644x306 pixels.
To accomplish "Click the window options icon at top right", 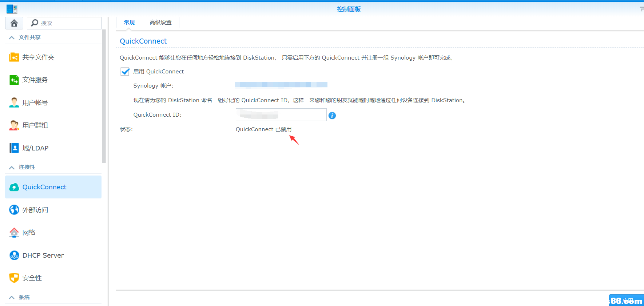I will [642, 9].
